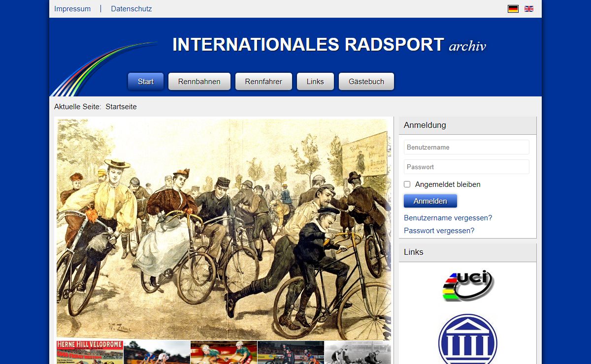Viewport: 591px width, 364px height.
Task: Switch language via the German flag icon
Action: point(513,9)
